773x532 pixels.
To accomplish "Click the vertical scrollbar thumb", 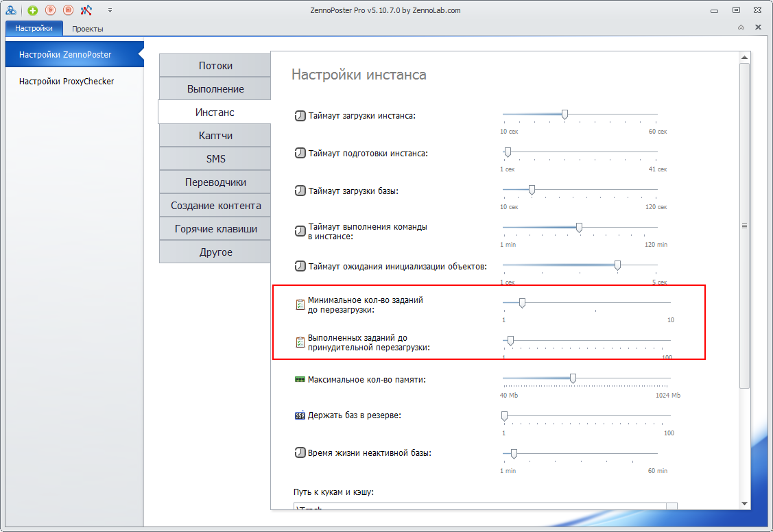I will [x=744, y=226].
